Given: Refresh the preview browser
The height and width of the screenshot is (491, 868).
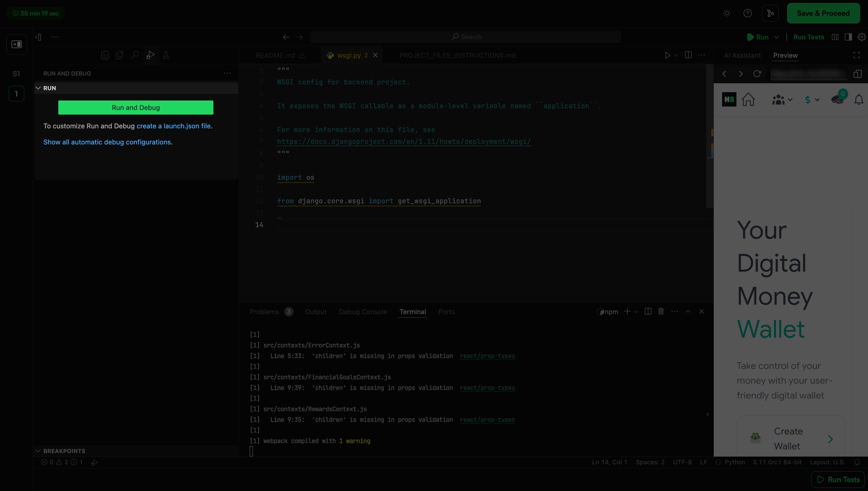Looking at the screenshot, I should point(757,74).
